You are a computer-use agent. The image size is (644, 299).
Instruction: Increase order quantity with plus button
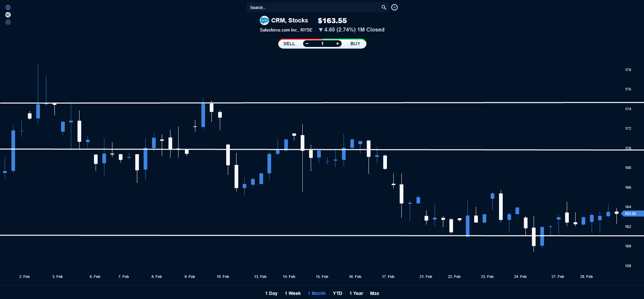click(338, 44)
